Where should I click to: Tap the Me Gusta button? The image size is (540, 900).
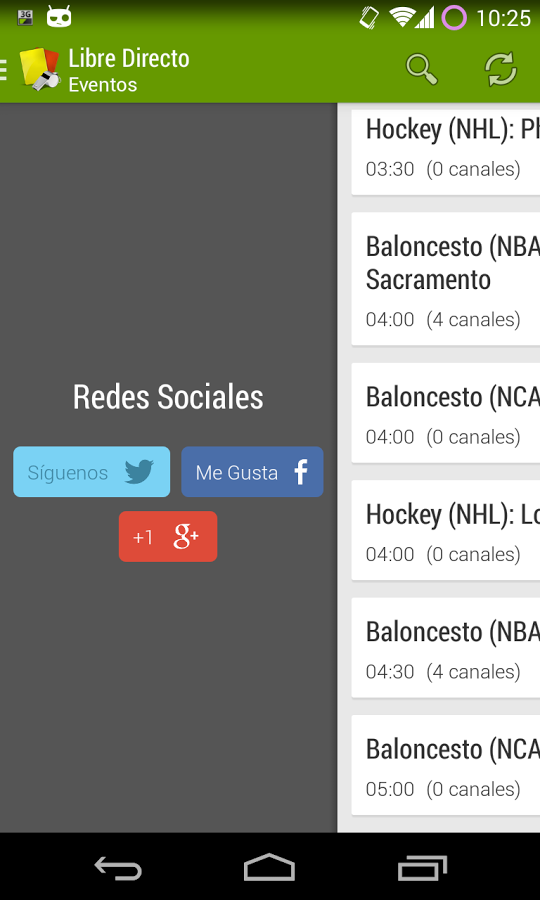pos(252,472)
